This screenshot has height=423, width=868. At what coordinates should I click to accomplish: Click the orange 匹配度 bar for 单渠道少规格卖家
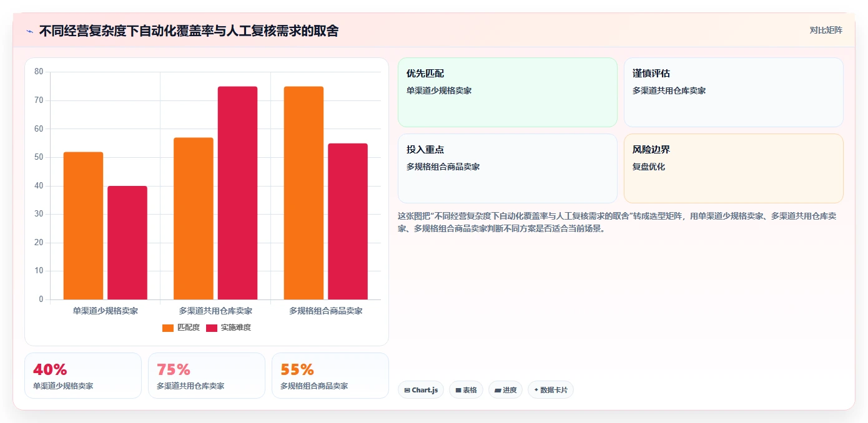pos(83,226)
